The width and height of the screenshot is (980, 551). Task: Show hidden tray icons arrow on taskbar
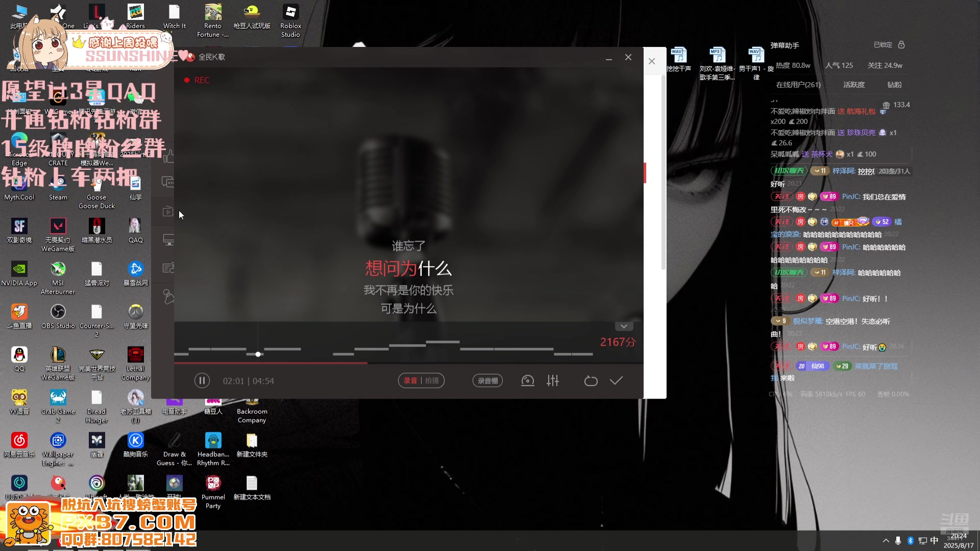(x=886, y=541)
